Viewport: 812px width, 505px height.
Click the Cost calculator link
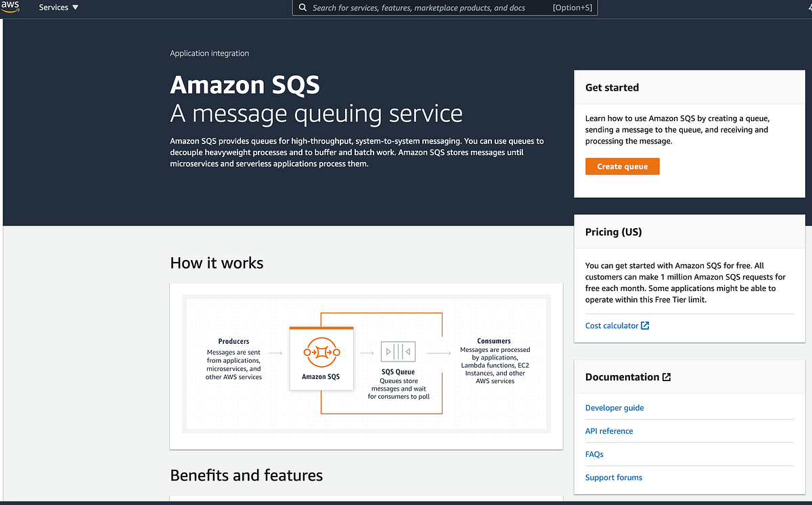coord(612,326)
